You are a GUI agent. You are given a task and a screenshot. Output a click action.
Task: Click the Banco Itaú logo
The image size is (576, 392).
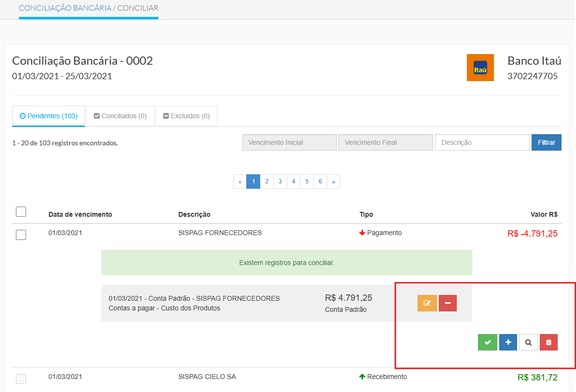coord(480,68)
